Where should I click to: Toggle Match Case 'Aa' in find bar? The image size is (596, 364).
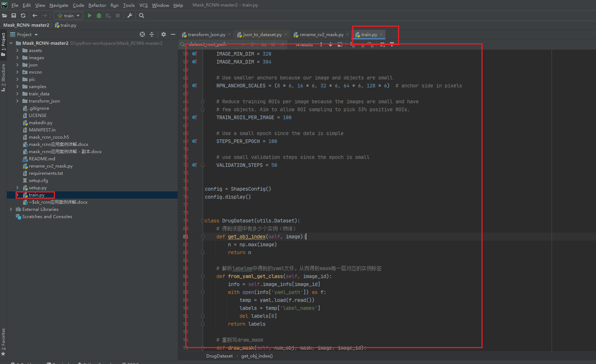pos(264,44)
